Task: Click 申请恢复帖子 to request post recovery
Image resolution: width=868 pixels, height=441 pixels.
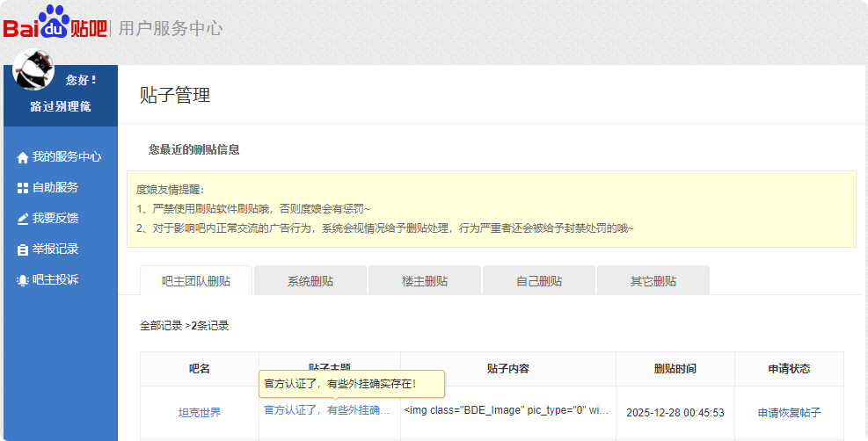Action: [x=789, y=413]
